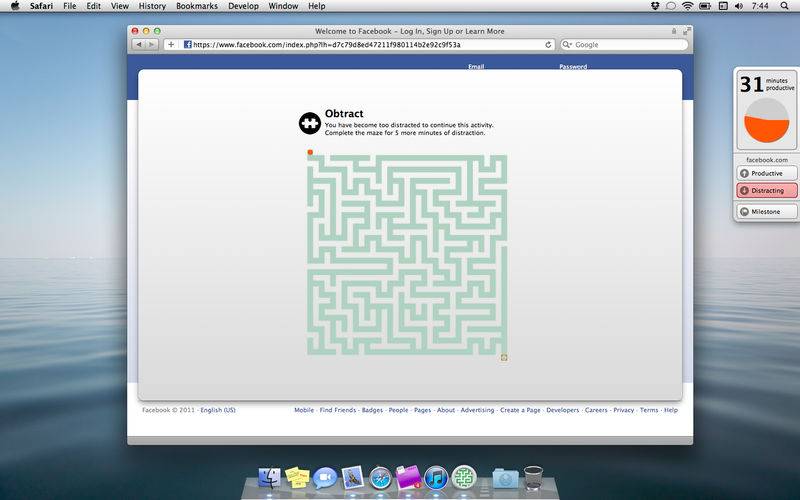The image size is (800, 500).
Task: Click the '31 minutes productive' counter
Action: point(767,84)
